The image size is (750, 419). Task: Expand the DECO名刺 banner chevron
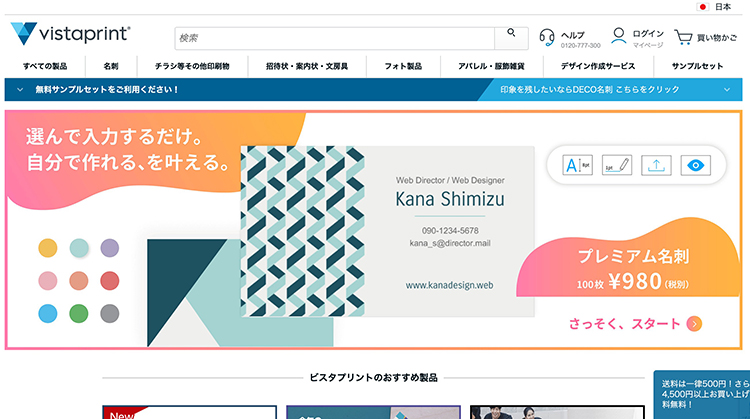(x=727, y=89)
